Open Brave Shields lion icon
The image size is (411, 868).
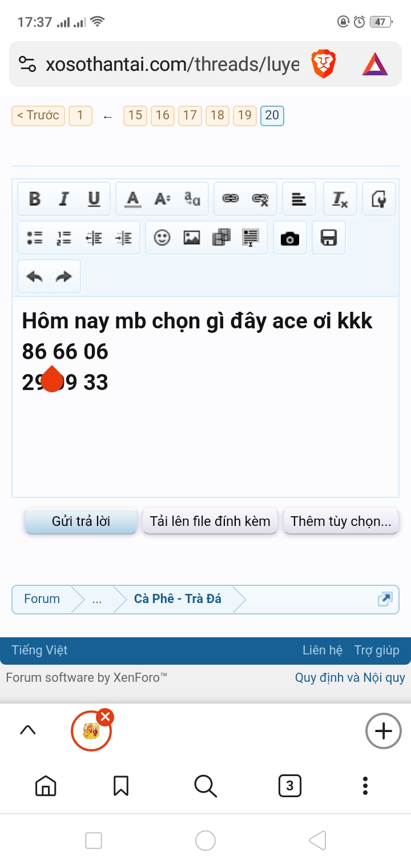click(323, 64)
